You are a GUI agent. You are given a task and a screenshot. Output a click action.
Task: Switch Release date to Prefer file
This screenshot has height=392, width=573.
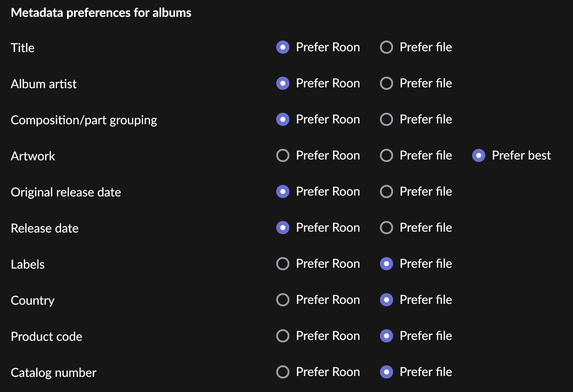387,228
